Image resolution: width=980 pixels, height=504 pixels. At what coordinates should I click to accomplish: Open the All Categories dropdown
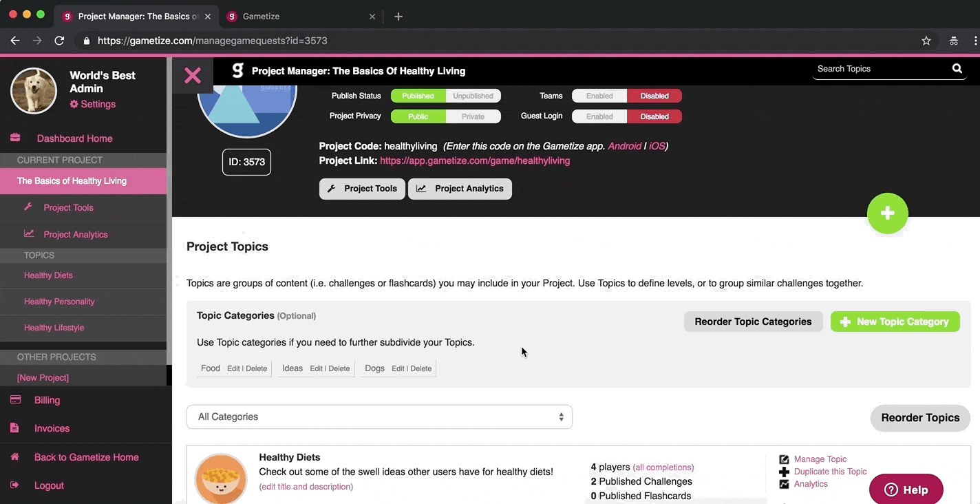pyautogui.click(x=379, y=417)
